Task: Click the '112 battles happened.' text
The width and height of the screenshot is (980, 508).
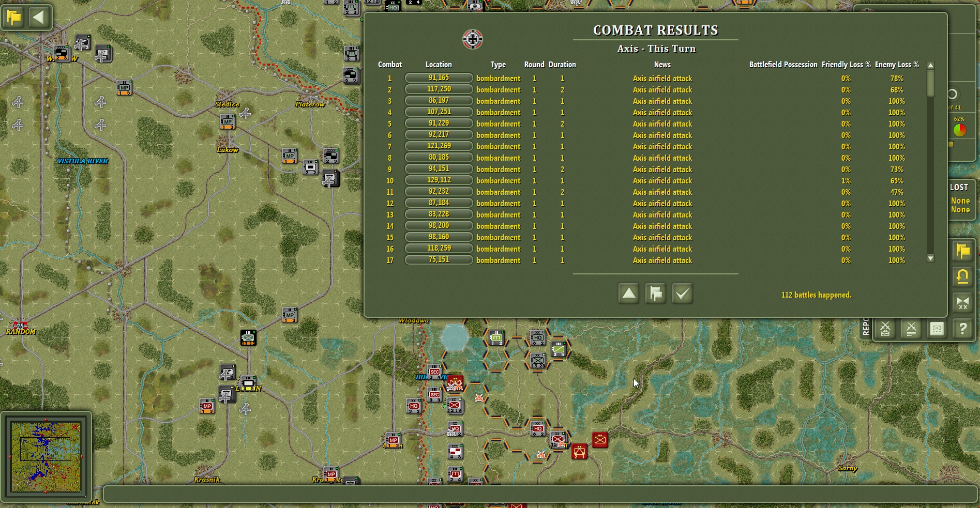Action: 816,295
